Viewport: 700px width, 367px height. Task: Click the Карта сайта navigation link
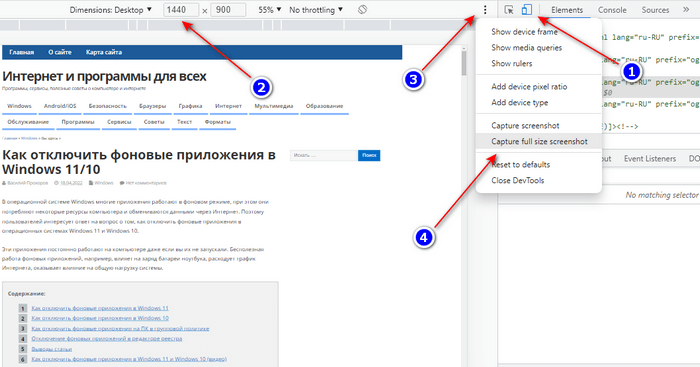coord(104,52)
